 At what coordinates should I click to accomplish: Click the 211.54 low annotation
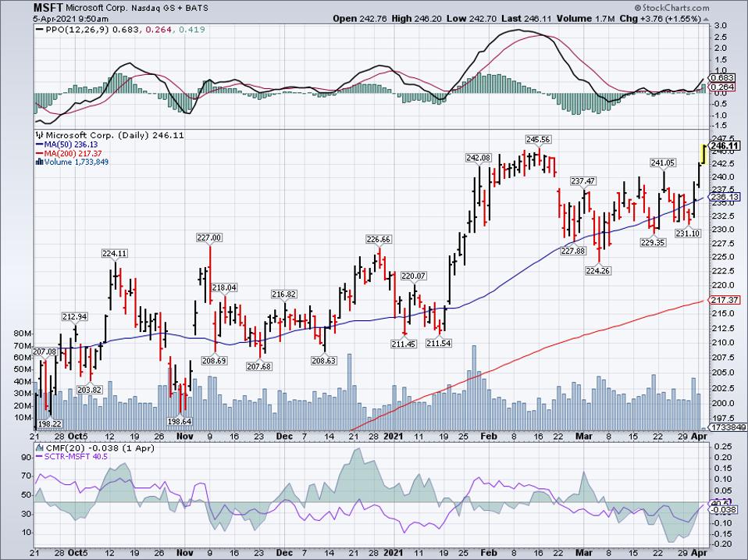[x=438, y=343]
